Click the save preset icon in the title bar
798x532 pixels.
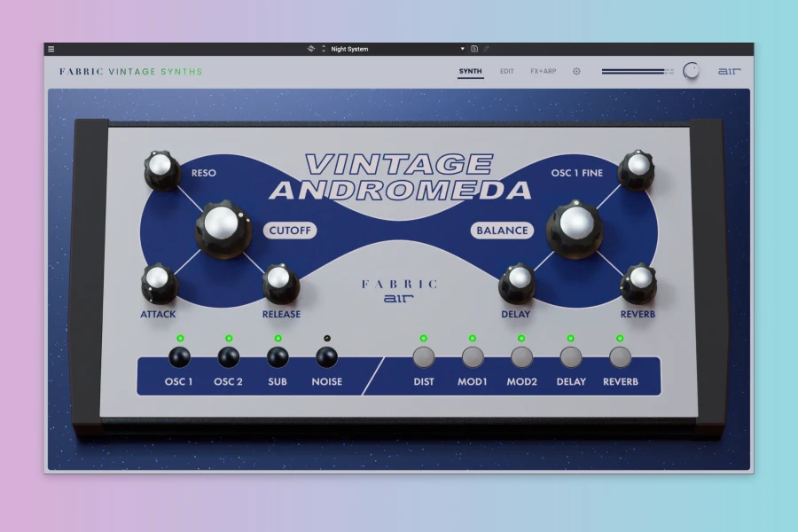(x=473, y=49)
